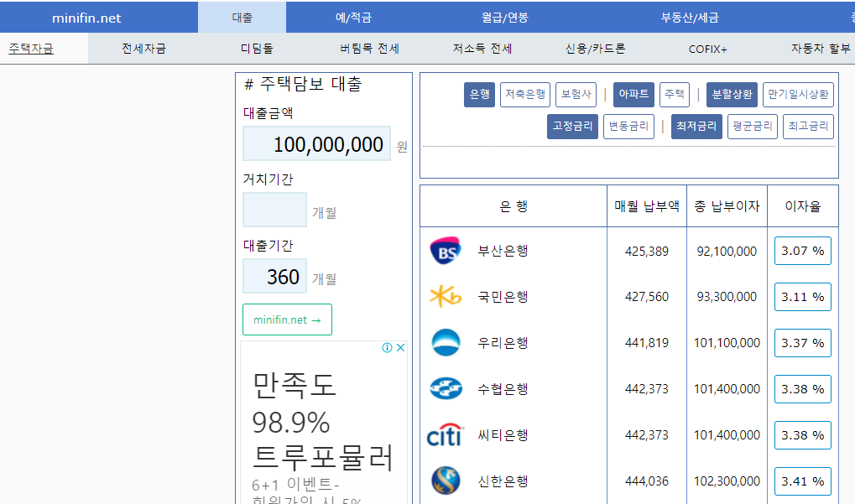The height and width of the screenshot is (504, 855).
Task: Click the 은 행 column header
Action: (514, 206)
